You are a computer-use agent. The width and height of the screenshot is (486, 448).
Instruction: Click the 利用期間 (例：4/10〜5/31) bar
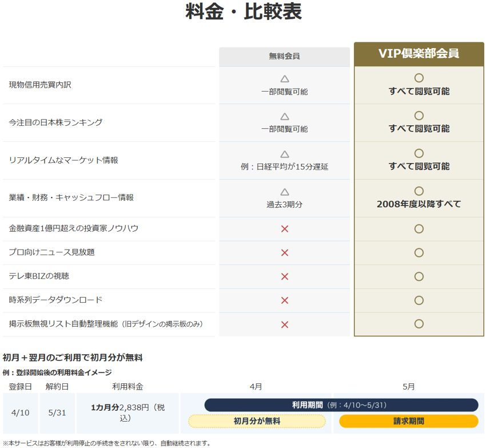click(x=341, y=405)
